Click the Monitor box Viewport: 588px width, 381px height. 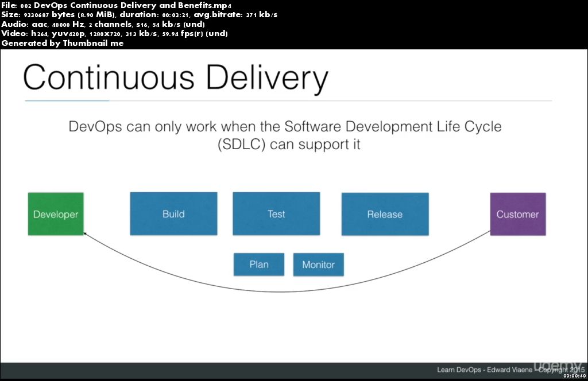tap(318, 265)
